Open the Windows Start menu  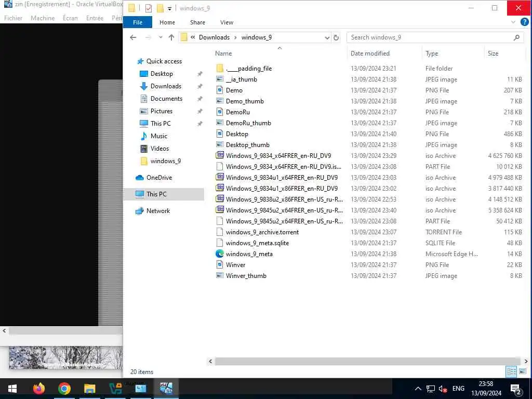tap(12, 389)
